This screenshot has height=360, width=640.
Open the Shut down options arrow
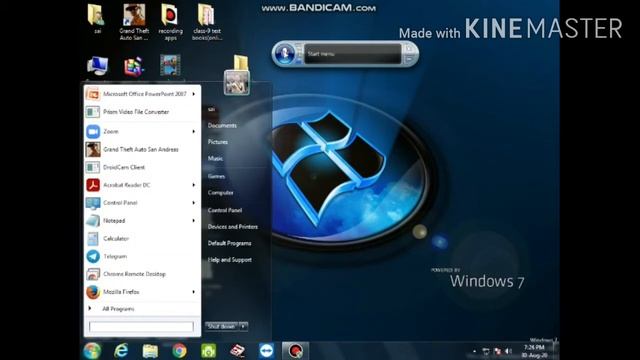(x=243, y=326)
